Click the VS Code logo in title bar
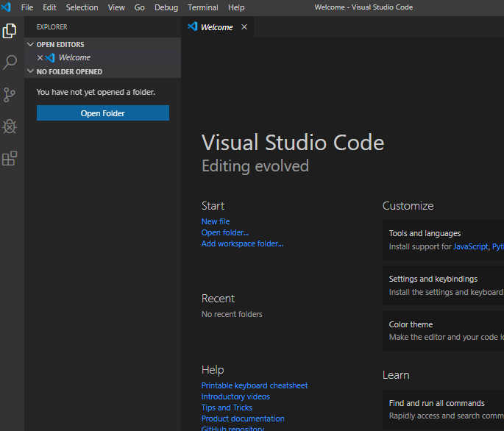The width and height of the screenshot is (504, 431). (x=6, y=7)
